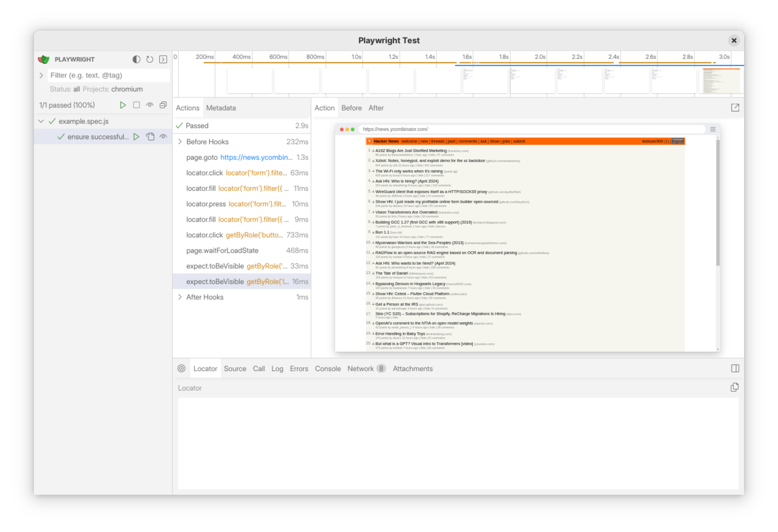
Task: Open the Source tab
Action: [235, 368]
